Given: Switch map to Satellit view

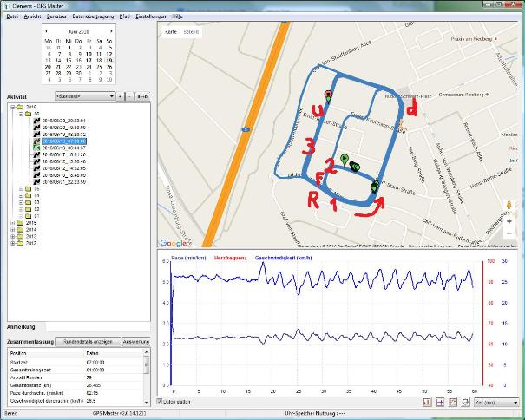Looking at the screenshot, I should [191, 32].
